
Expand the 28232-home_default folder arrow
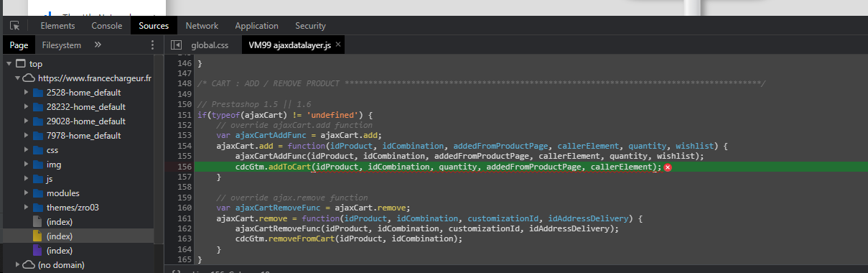(x=27, y=107)
